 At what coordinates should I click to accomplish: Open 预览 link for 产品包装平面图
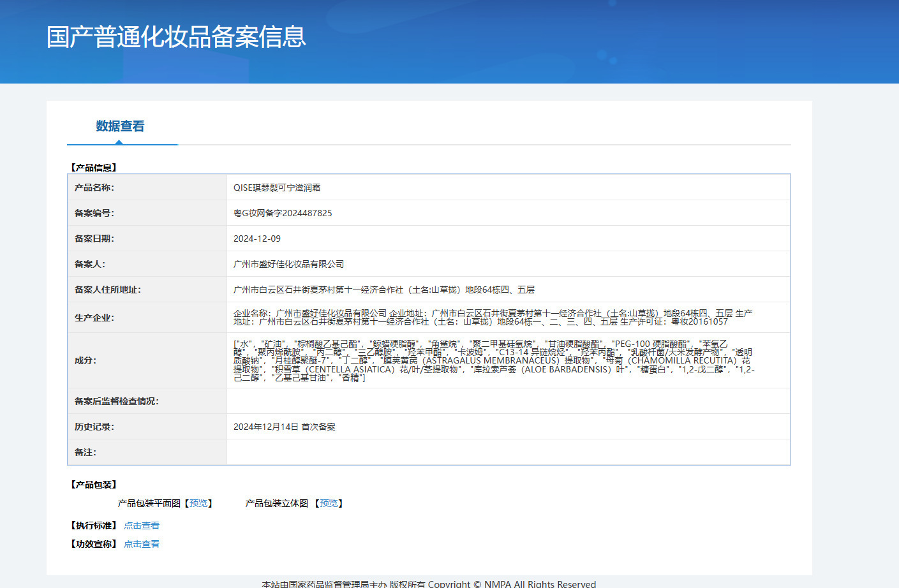(x=198, y=503)
